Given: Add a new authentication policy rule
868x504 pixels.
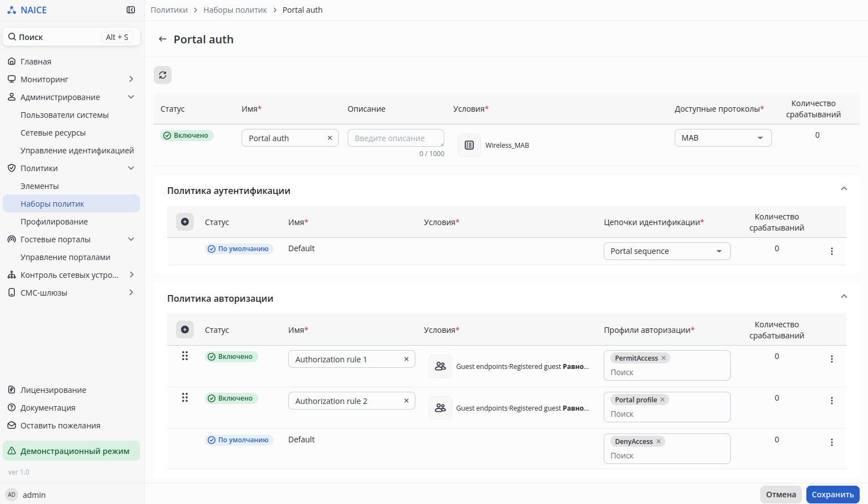Looking at the screenshot, I should click(185, 222).
